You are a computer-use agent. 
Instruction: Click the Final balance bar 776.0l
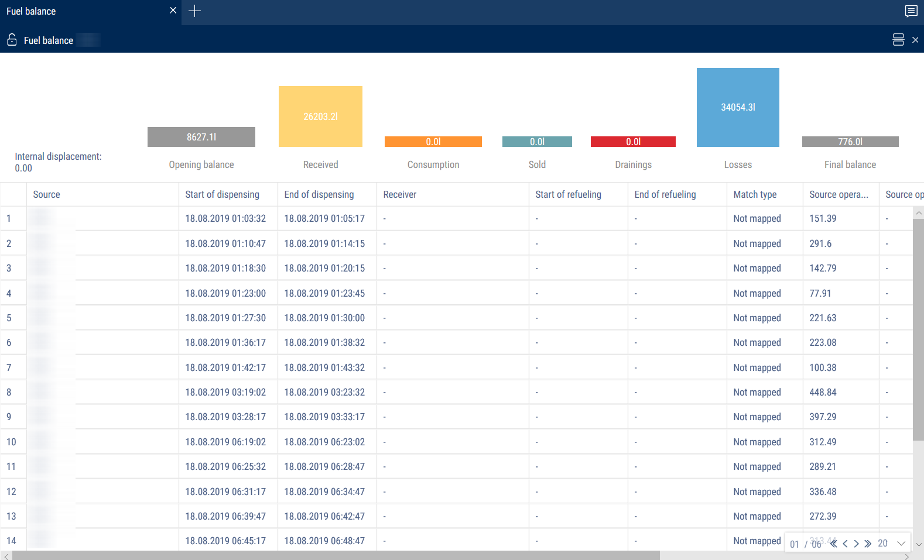point(850,142)
